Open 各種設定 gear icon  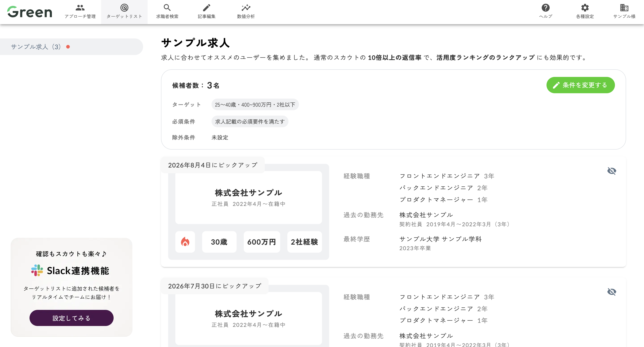585,8
